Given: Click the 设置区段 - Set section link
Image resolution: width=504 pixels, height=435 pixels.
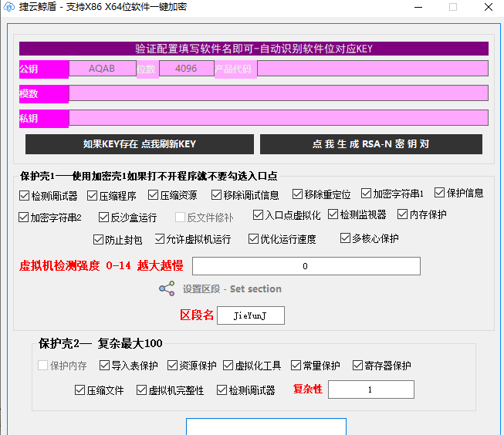Looking at the screenshot, I should pos(232,288).
